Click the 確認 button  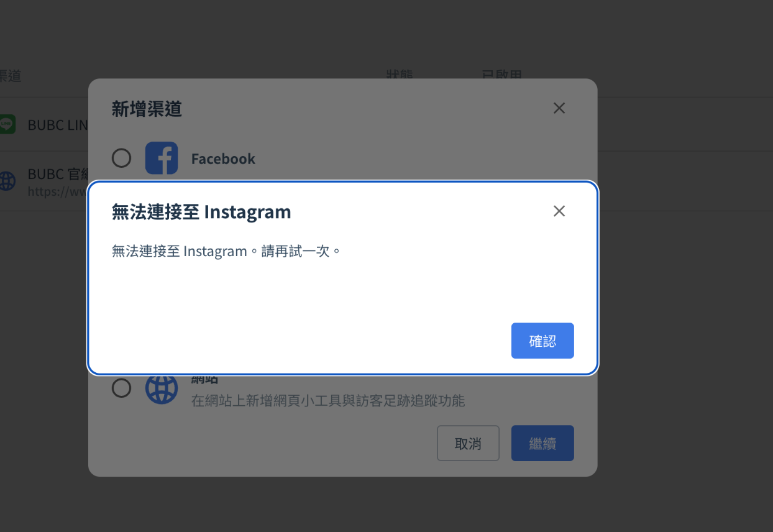[542, 341]
